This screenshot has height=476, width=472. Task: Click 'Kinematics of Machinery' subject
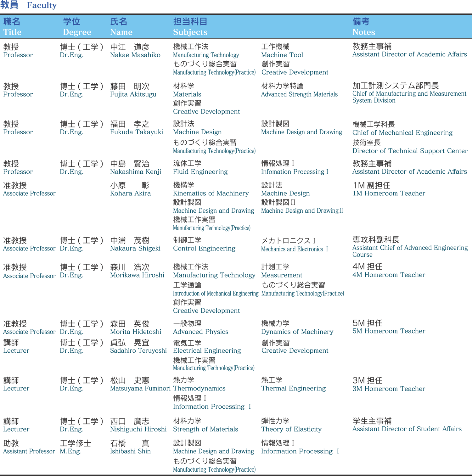pyautogui.click(x=211, y=193)
